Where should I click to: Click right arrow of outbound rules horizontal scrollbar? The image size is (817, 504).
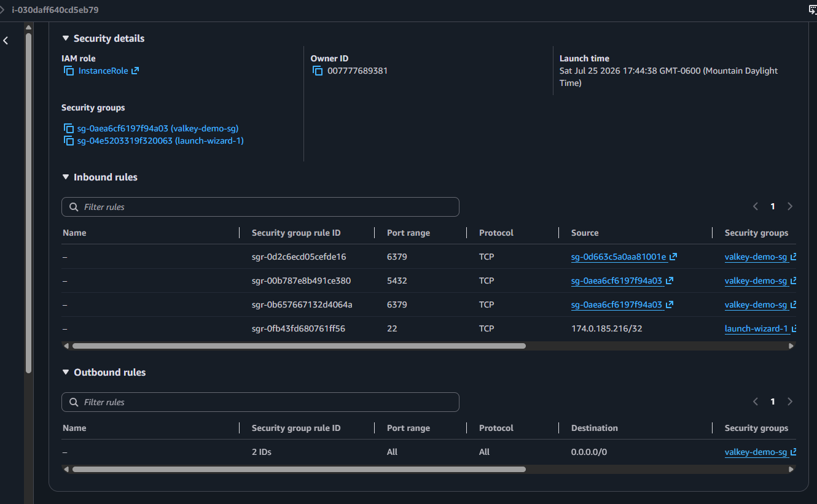[x=791, y=470]
